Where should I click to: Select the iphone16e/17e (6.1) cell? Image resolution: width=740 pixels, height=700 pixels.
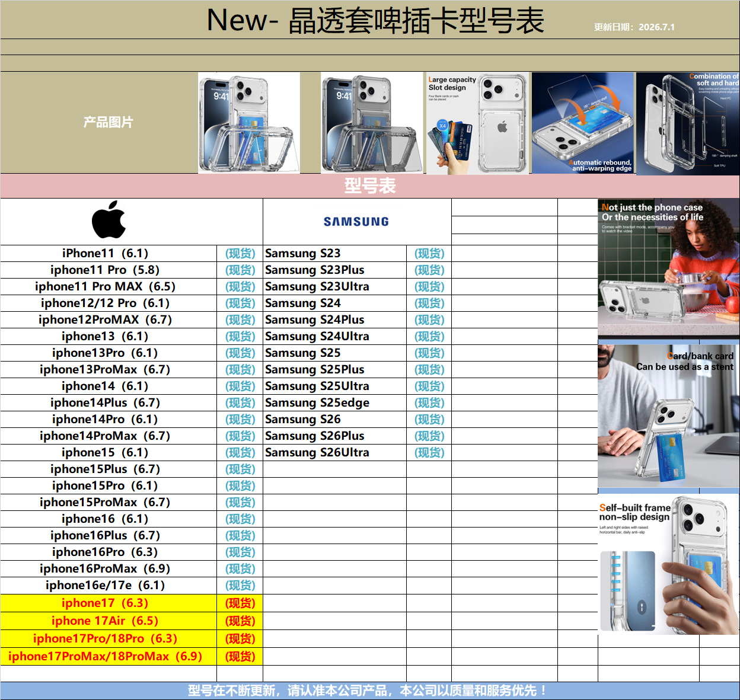[x=109, y=586]
